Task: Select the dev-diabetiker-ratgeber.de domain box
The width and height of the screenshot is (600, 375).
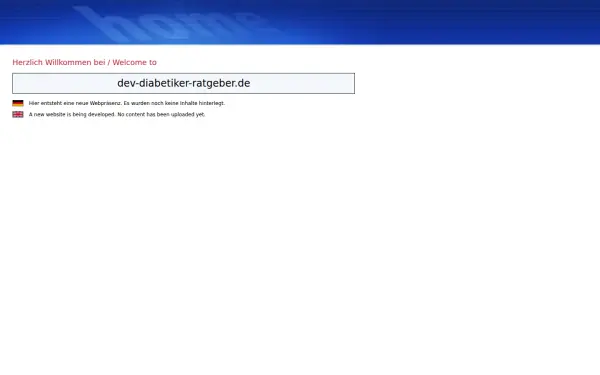Action: (183, 83)
